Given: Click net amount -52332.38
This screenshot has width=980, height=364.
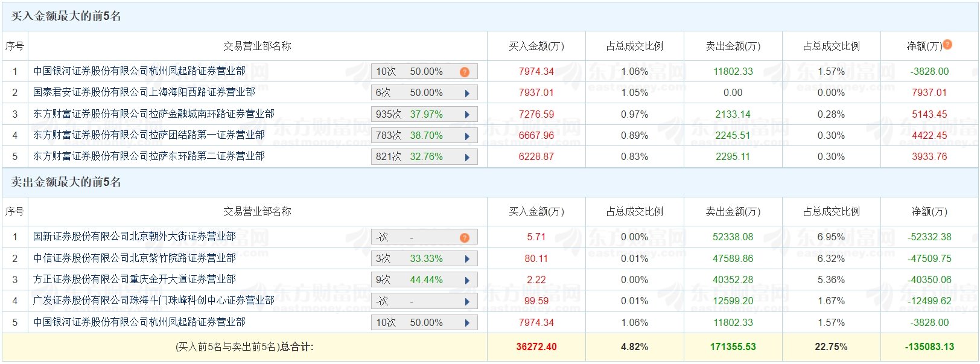Looking at the screenshot, I should (x=929, y=237).
